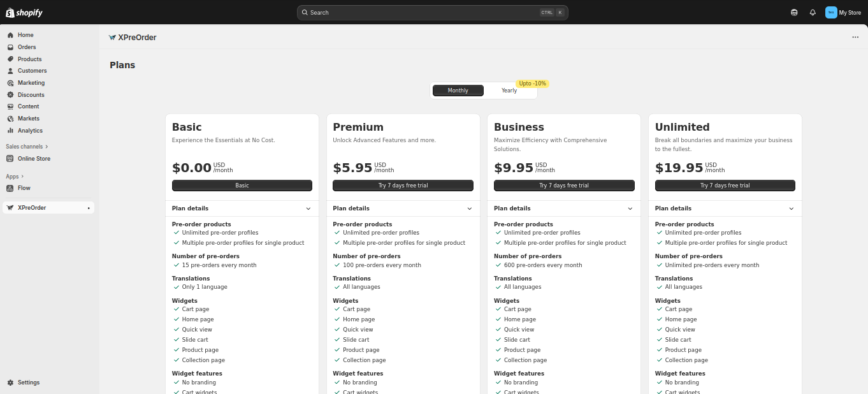Collapse Plan details on Unlimited plan

pos(792,208)
